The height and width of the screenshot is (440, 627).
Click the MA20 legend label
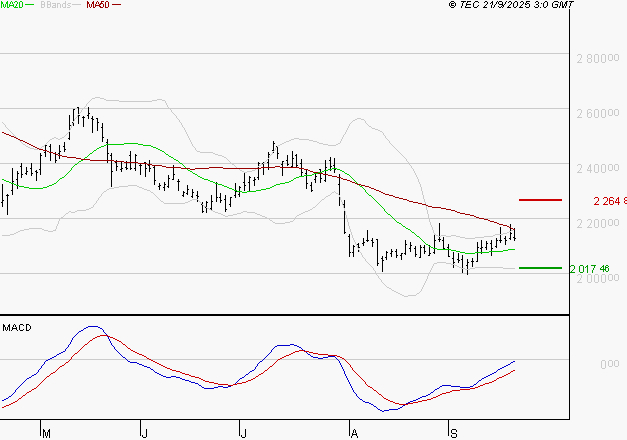point(12,5)
